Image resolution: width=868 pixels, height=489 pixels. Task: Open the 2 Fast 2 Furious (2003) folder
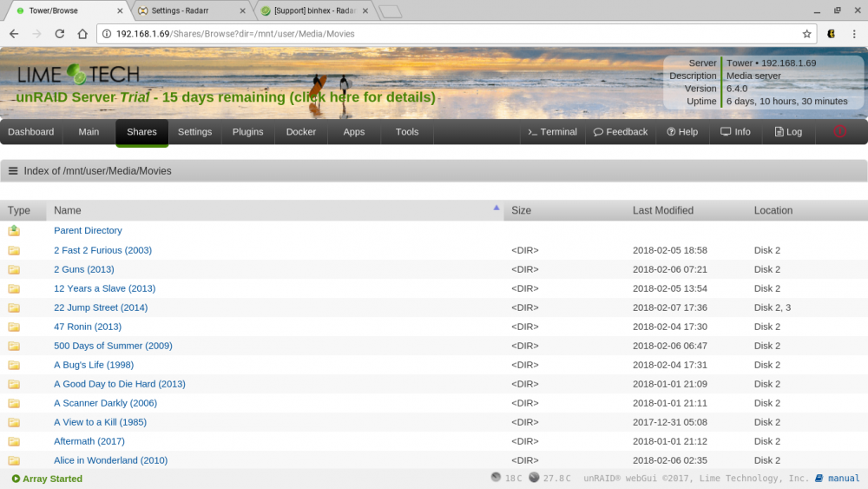[x=103, y=250]
